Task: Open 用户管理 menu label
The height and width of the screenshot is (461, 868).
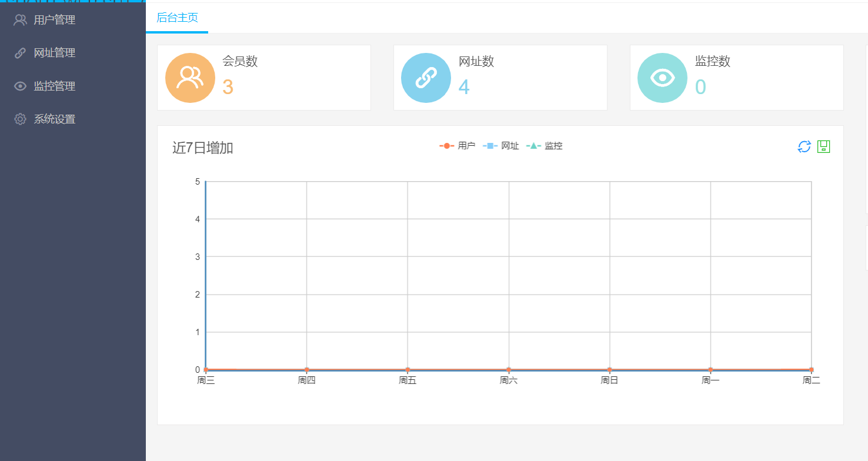Action: 55,20
